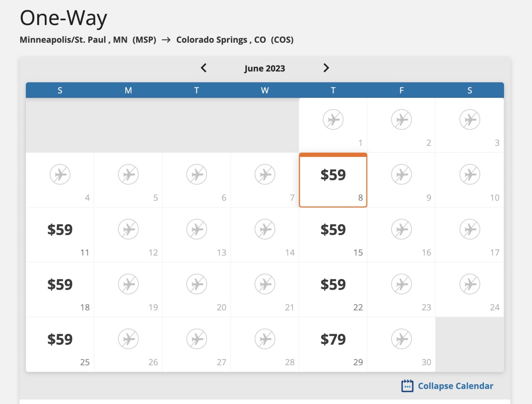
Task: Click the unavailable flight icon on June 3
Action: [x=470, y=120]
